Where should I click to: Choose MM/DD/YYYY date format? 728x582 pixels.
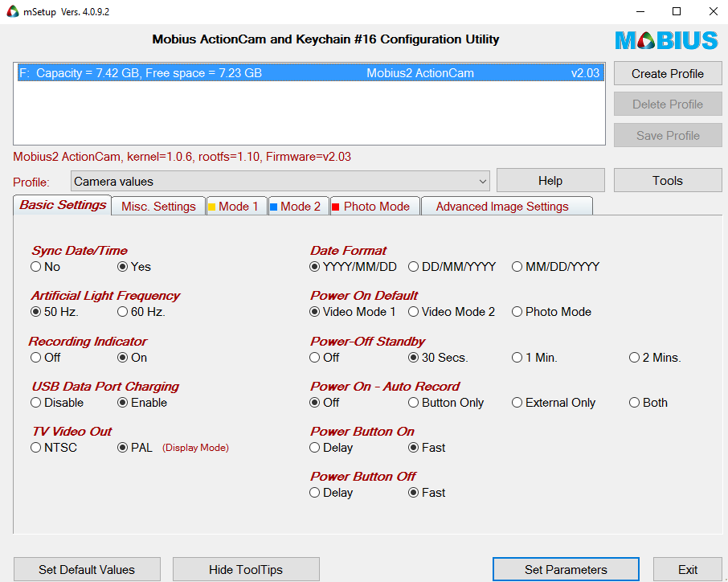tap(556, 267)
